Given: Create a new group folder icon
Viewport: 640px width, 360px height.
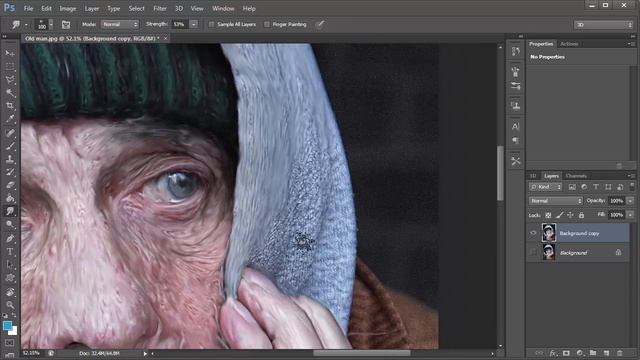Looking at the screenshot, I should (x=593, y=353).
